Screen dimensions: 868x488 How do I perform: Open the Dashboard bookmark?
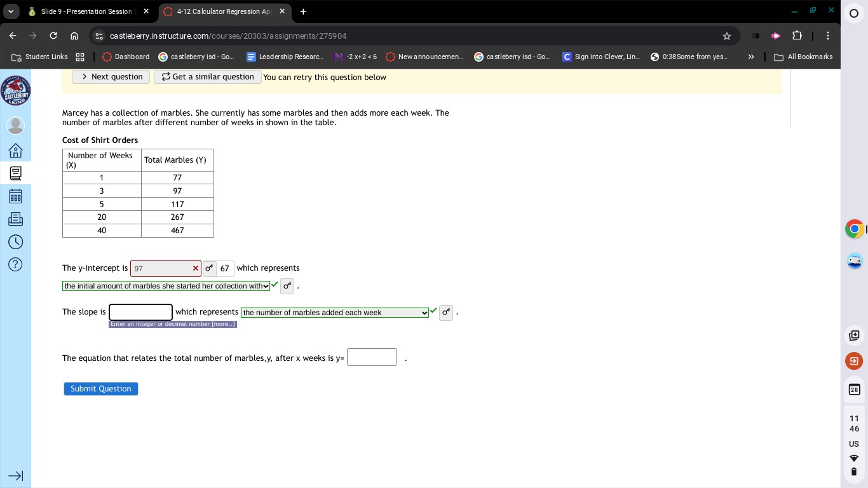tap(126, 57)
